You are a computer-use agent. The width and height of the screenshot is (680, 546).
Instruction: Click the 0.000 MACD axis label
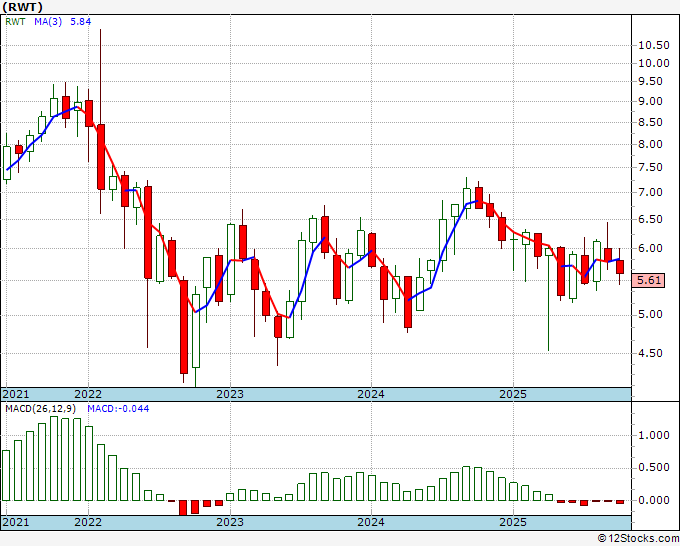654,500
